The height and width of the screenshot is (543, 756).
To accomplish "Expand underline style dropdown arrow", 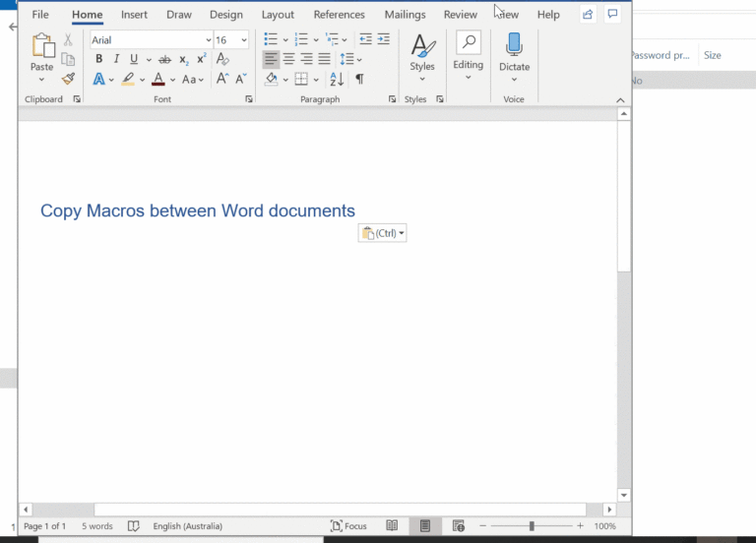I will click(149, 60).
